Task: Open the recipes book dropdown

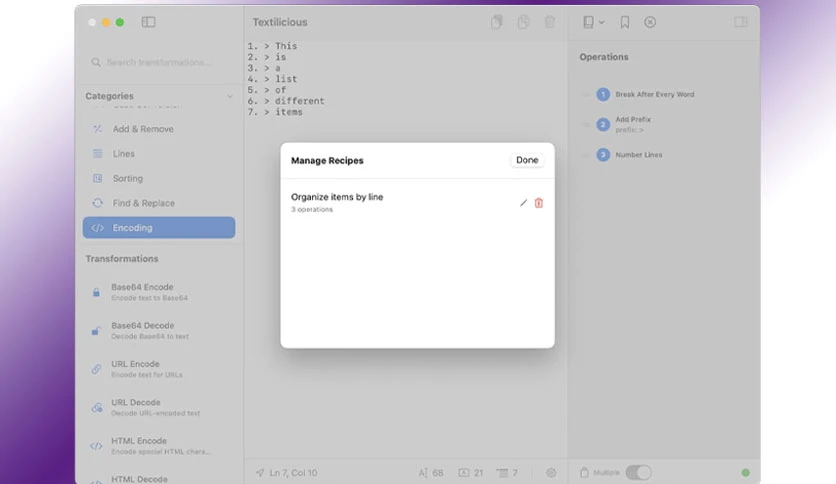Action: tap(593, 22)
